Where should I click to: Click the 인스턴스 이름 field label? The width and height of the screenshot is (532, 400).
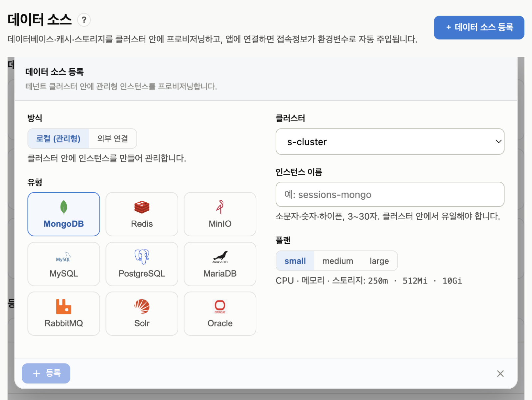click(x=299, y=172)
